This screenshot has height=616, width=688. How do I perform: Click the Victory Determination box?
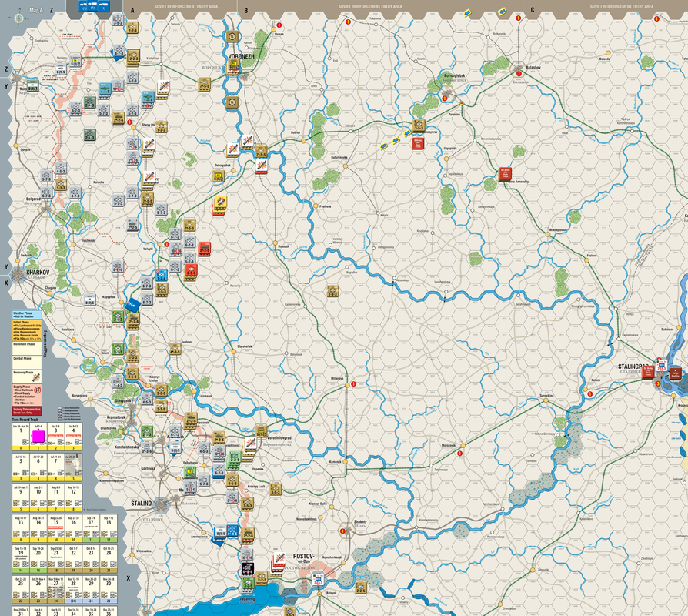tap(27, 411)
